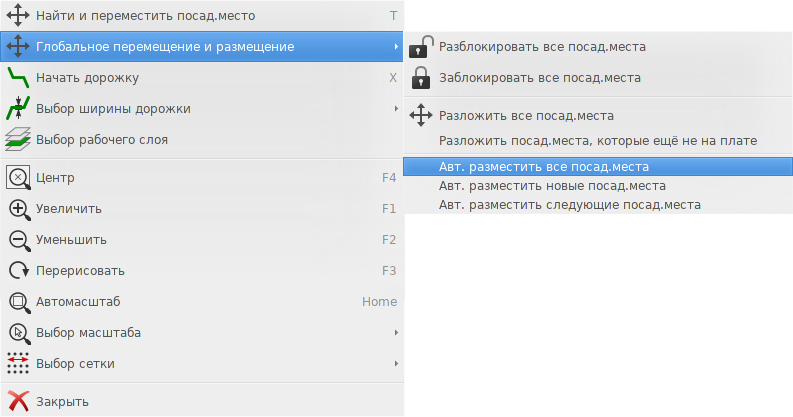Select Выбор рабочего слоя menu item
Image resolution: width=793 pixels, height=417 pixels.
pos(202,140)
